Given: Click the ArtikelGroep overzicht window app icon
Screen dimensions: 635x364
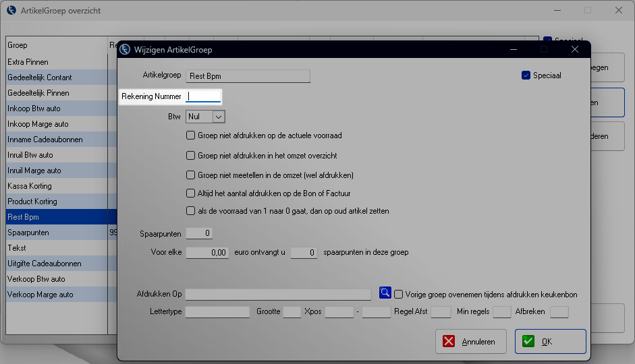Looking at the screenshot, I should (11, 11).
